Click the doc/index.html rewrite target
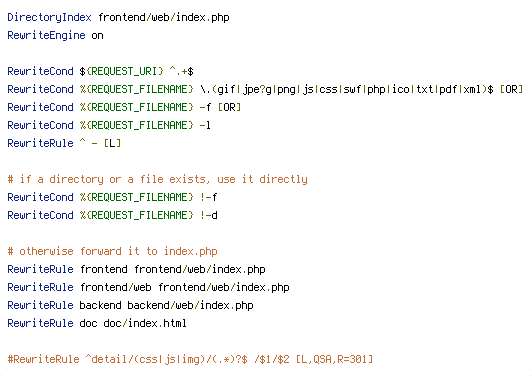This screenshot has height=376, width=532. (145, 323)
